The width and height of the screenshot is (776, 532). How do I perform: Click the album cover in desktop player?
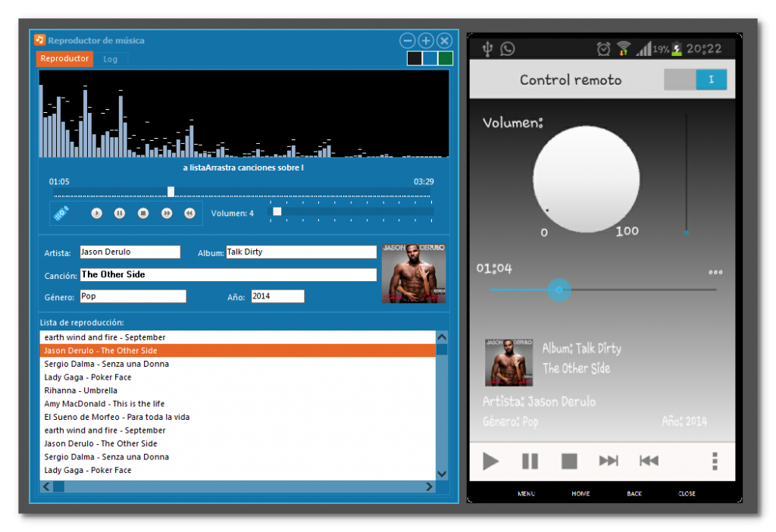[414, 273]
